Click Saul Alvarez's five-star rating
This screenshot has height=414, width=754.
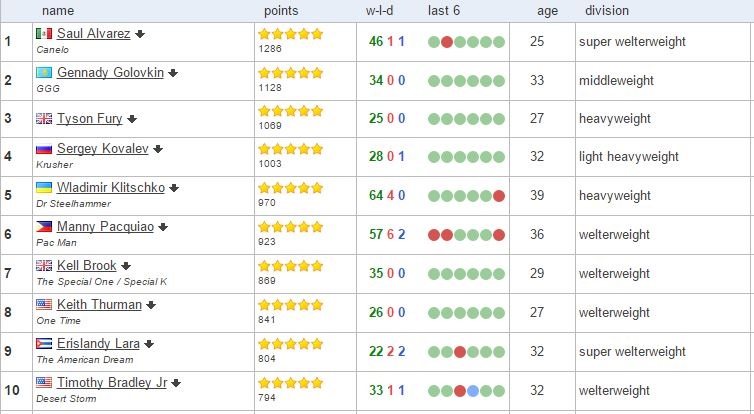(290, 33)
